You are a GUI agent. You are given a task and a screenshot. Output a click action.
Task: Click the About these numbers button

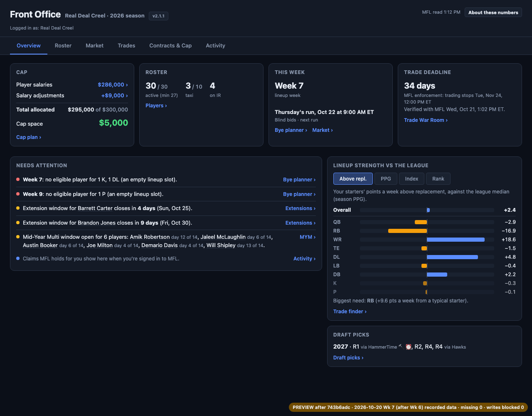coord(493,12)
